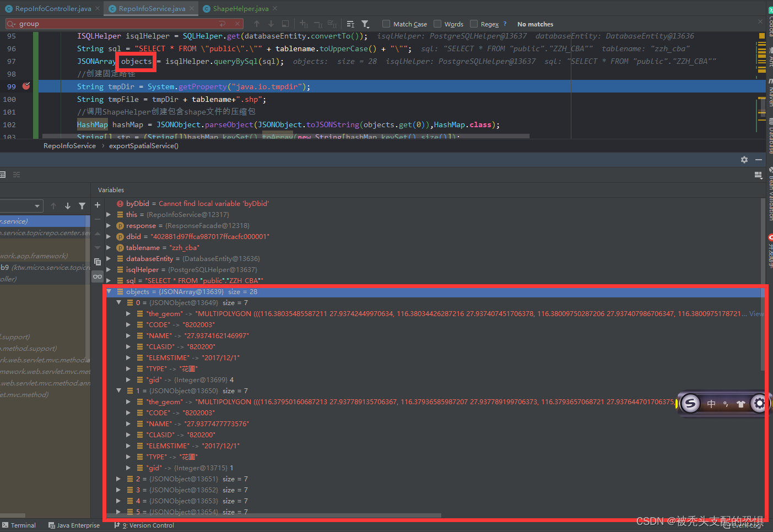Viewport: 773px width, 532px height.
Task: Expand the 'isqlHelper' variable
Action: tap(109, 270)
